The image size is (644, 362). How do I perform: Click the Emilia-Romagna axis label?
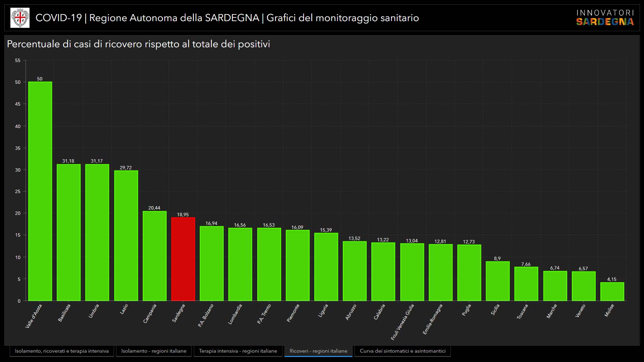tap(433, 319)
